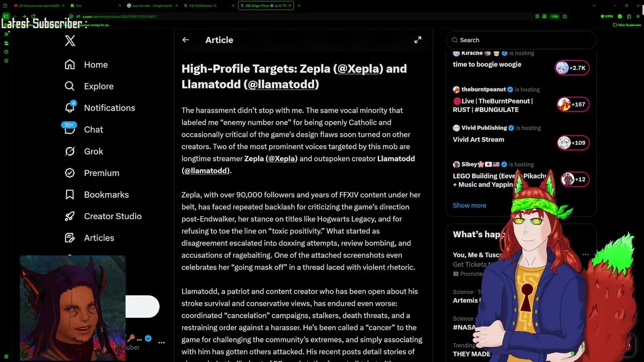This screenshot has width=644, height=362.
Task: Click the 170% zoom level badge
Action: click(x=554, y=17)
